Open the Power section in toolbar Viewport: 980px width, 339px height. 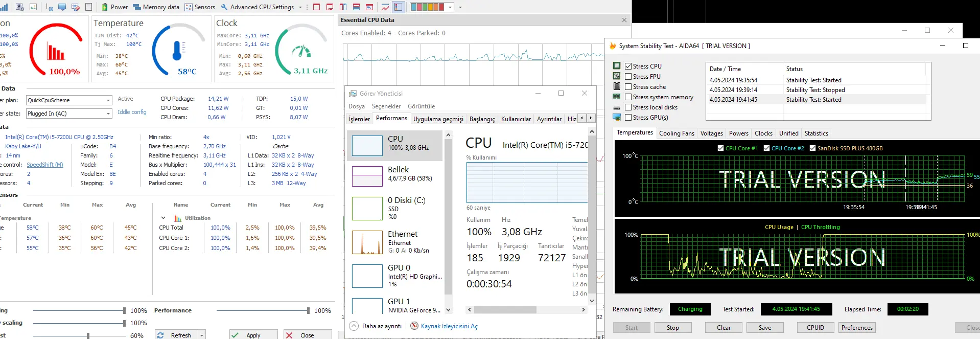coord(114,7)
